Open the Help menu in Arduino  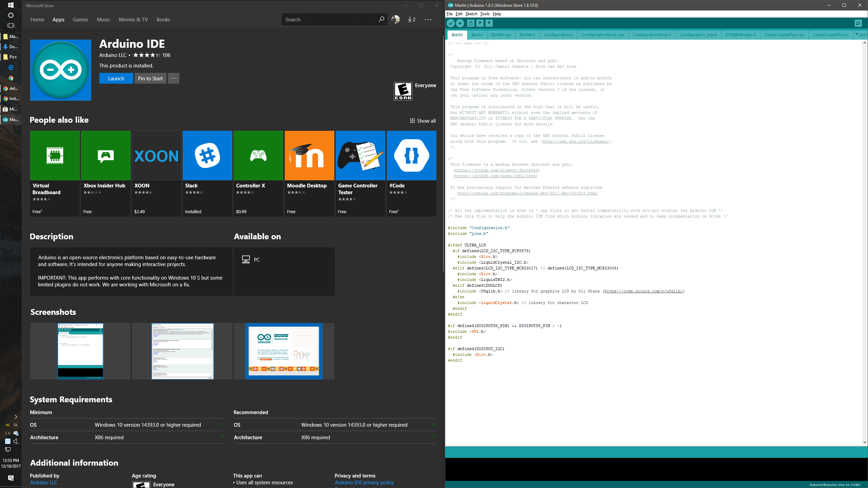(497, 14)
